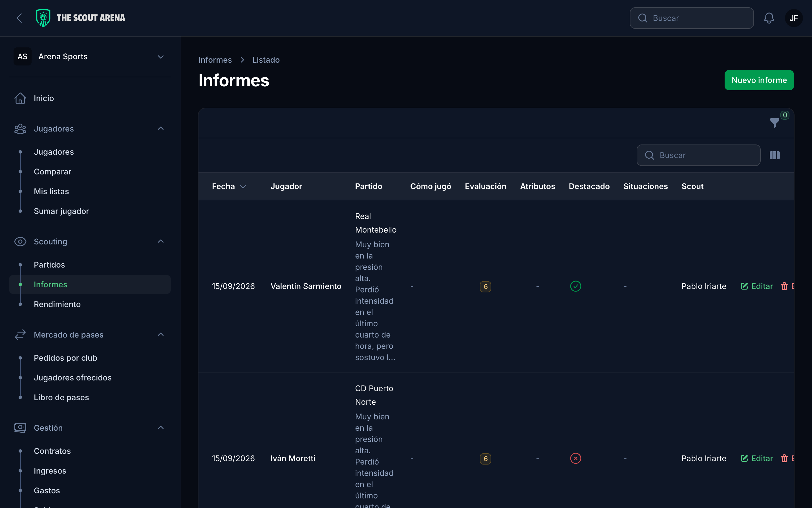This screenshot has height=508, width=812.
Task: Click the Atributos column header
Action: [x=537, y=187]
